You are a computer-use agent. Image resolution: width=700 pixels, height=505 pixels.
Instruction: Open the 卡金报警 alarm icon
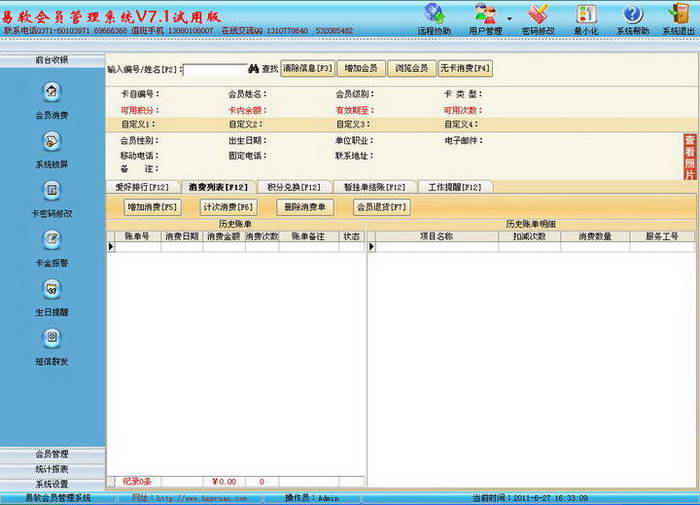click(x=52, y=240)
